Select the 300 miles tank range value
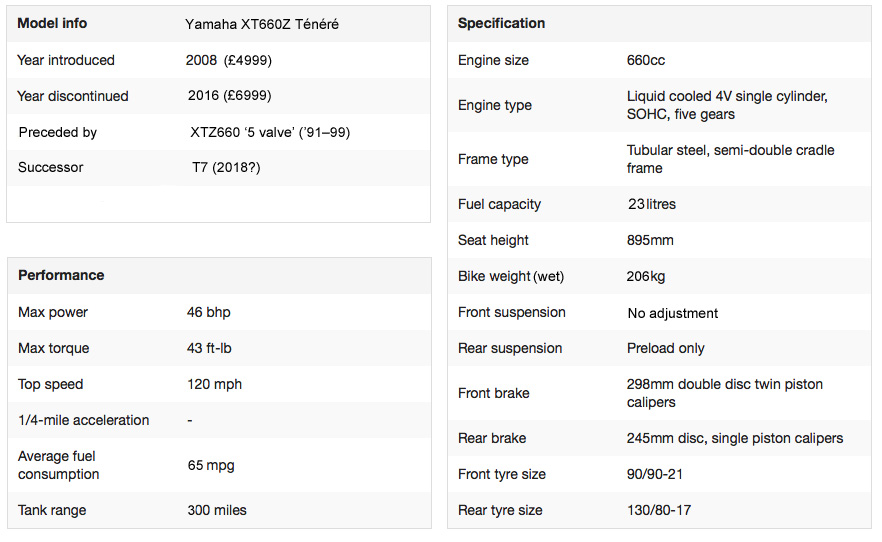Image resolution: width=882 pixels, height=542 pixels. click(x=217, y=510)
